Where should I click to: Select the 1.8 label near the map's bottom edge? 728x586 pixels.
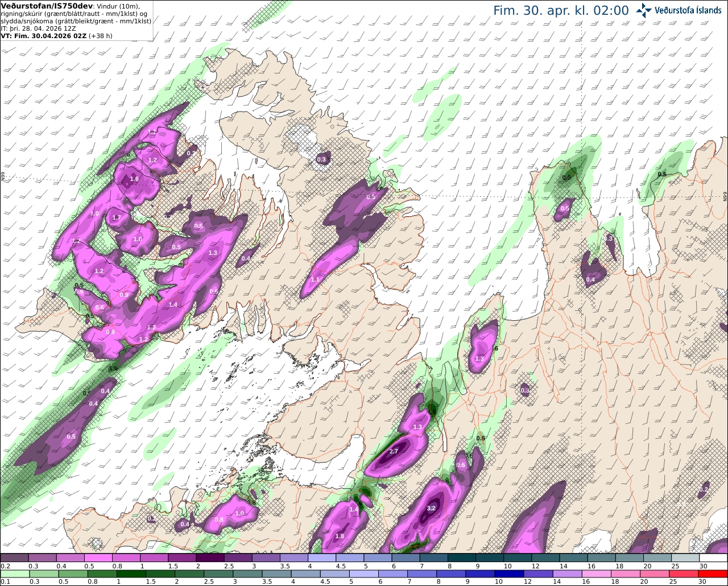[x=340, y=536]
